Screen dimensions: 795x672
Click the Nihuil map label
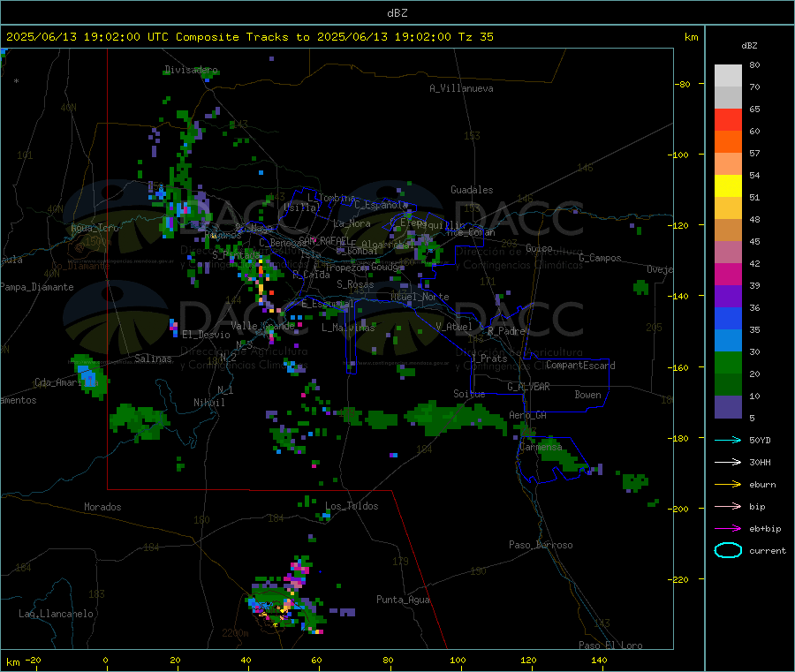pyautogui.click(x=208, y=403)
